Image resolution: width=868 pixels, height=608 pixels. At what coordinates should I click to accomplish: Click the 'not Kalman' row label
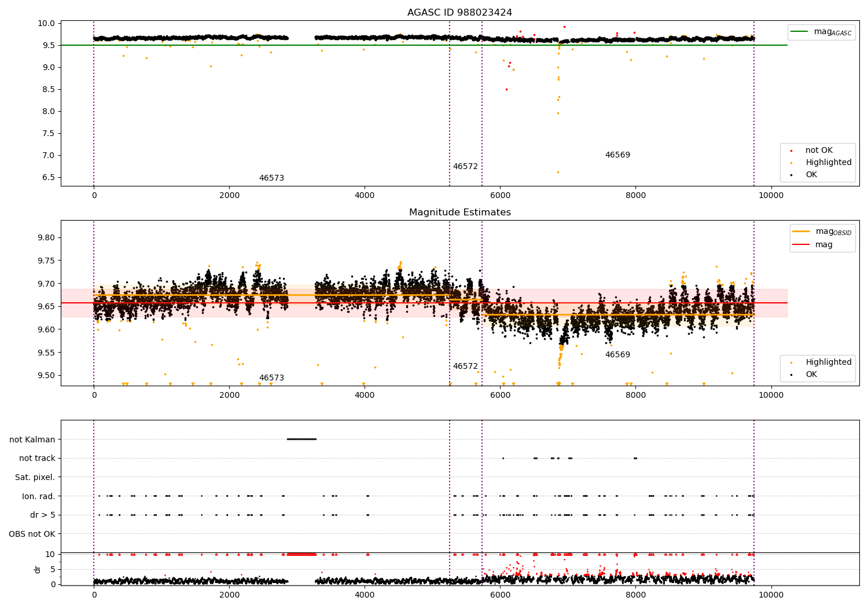pyautogui.click(x=32, y=439)
